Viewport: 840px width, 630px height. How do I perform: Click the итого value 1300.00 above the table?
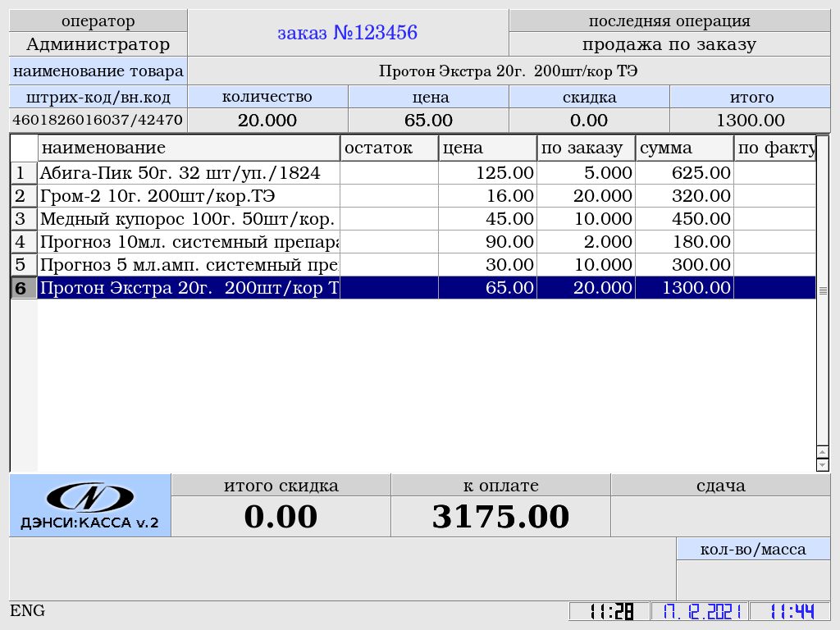750,120
